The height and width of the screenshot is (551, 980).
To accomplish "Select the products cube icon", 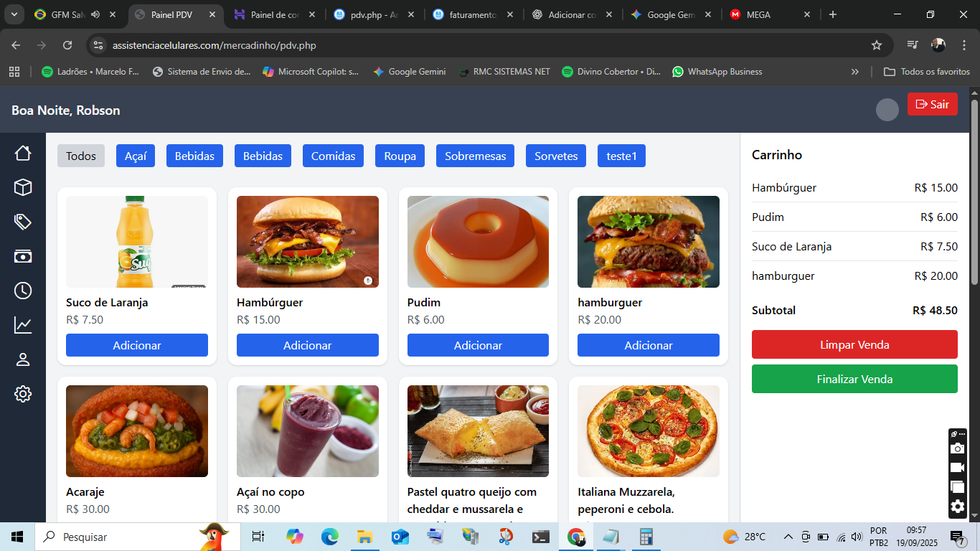I will [24, 187].
